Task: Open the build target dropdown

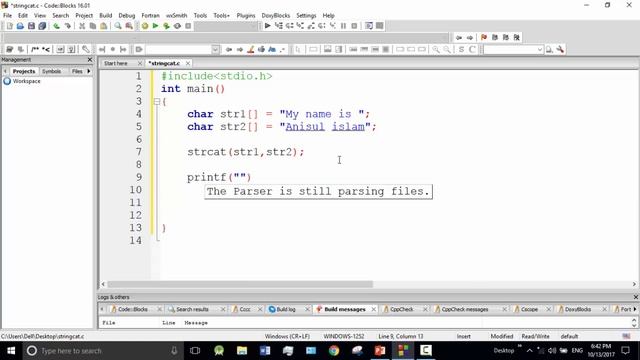Action: [227, 26]
